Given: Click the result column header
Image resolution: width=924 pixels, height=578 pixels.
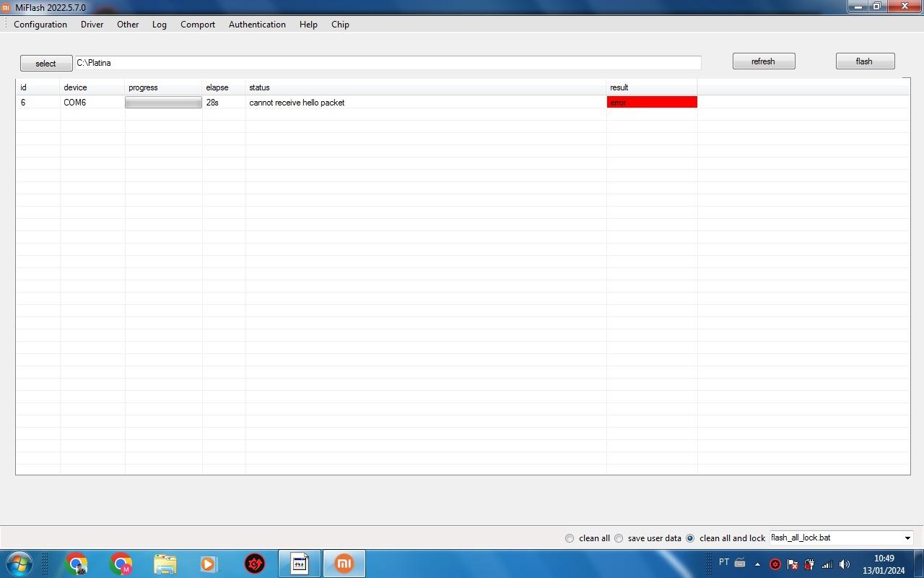Looking at the screenshot, I should click(652, 87).
